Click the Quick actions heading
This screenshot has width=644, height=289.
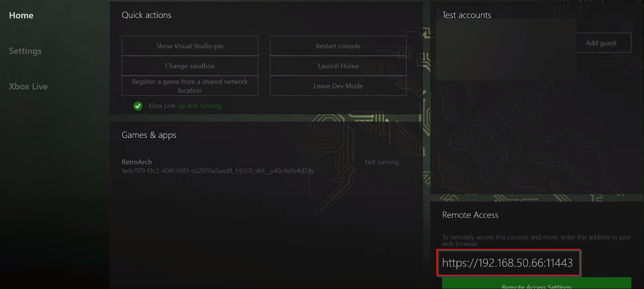[x=146, y=15]
